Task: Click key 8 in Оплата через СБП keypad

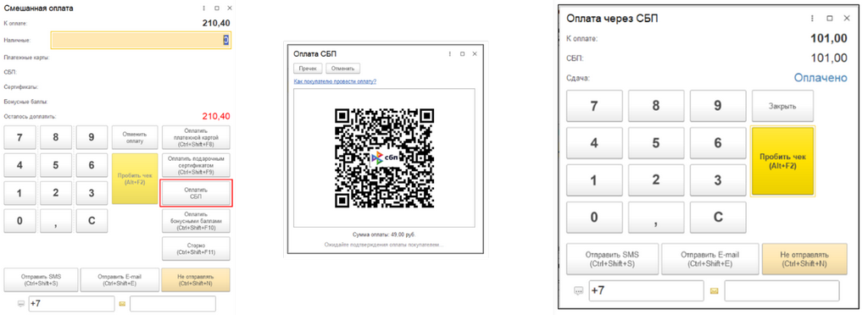Action: pos(656,106)
